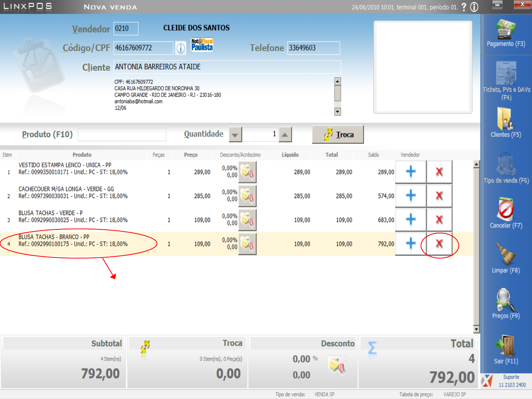Click the Produto column header
The image size is (532, 399).
pos(82,155)
